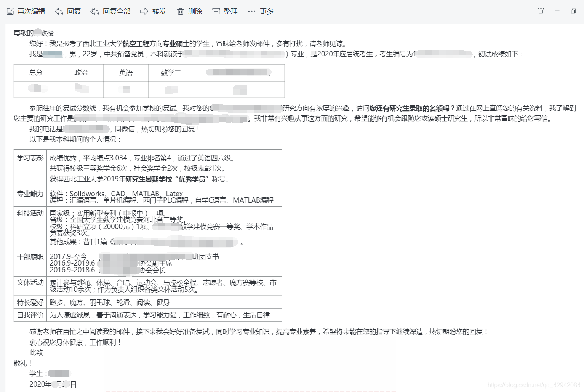Click the bold text 航空工程
This screenshot has width=584, height=392.
136,44
